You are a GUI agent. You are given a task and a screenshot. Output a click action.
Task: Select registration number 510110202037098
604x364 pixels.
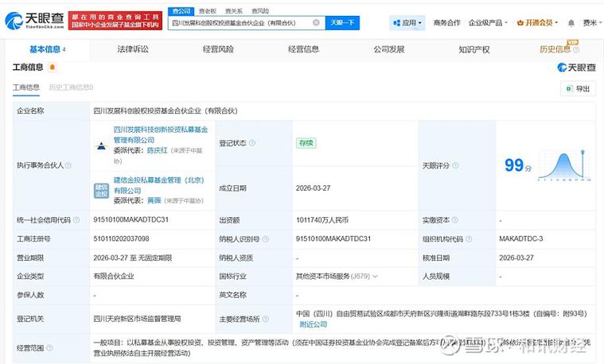point(121,238)
